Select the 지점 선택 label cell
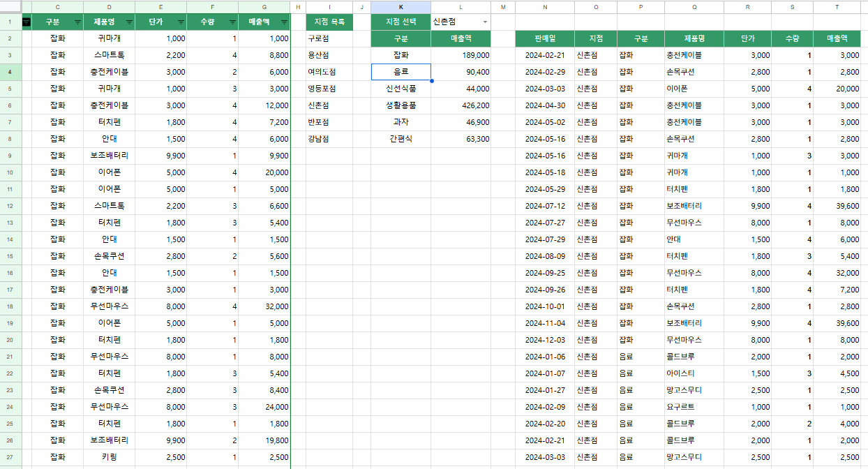Image resolution: width=868 pixels, height=469 pixels. [401, 22]
